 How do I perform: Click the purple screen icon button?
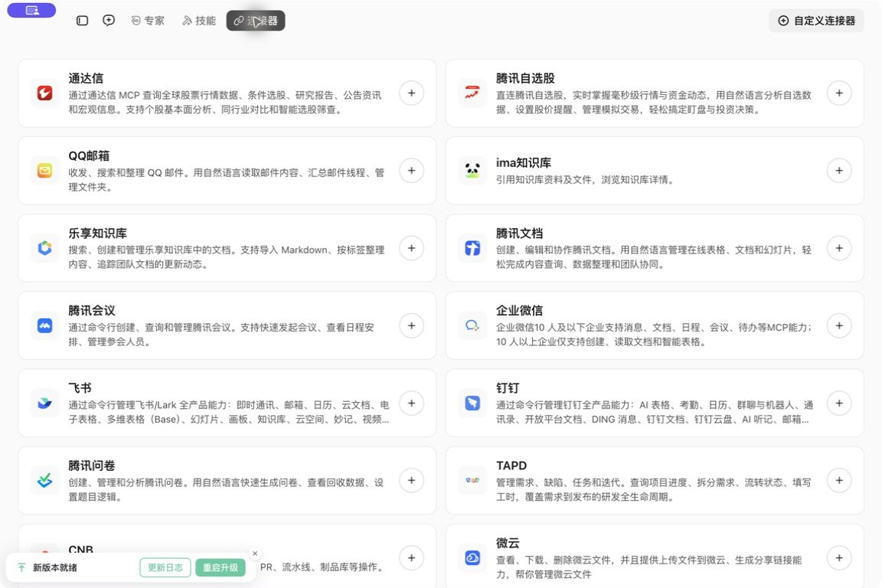pos(31,10)
